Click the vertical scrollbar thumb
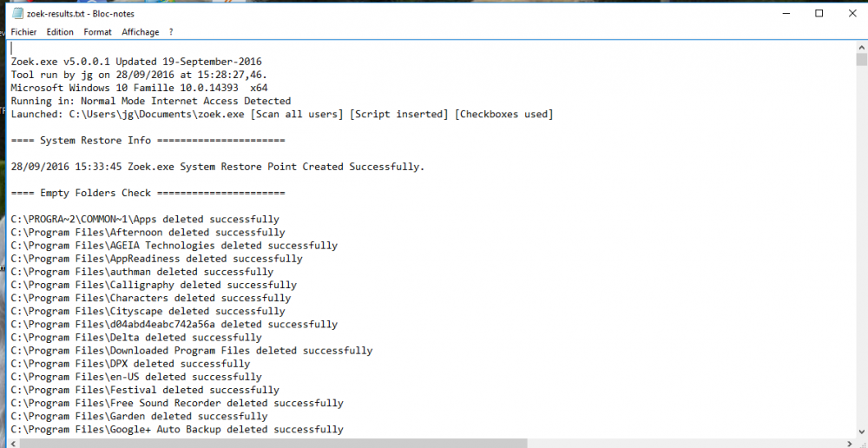Screen dimensions: 868x448 pos(861,61)
